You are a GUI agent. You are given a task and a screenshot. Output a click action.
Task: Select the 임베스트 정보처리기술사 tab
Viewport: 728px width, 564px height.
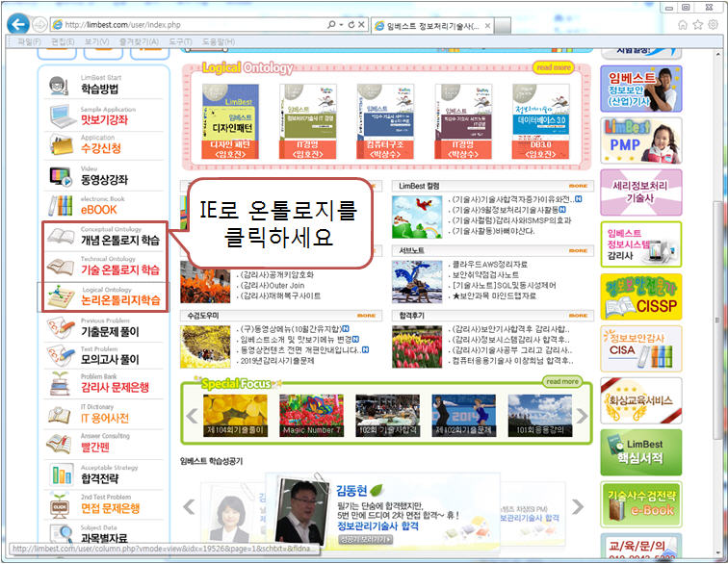point(432,26)
